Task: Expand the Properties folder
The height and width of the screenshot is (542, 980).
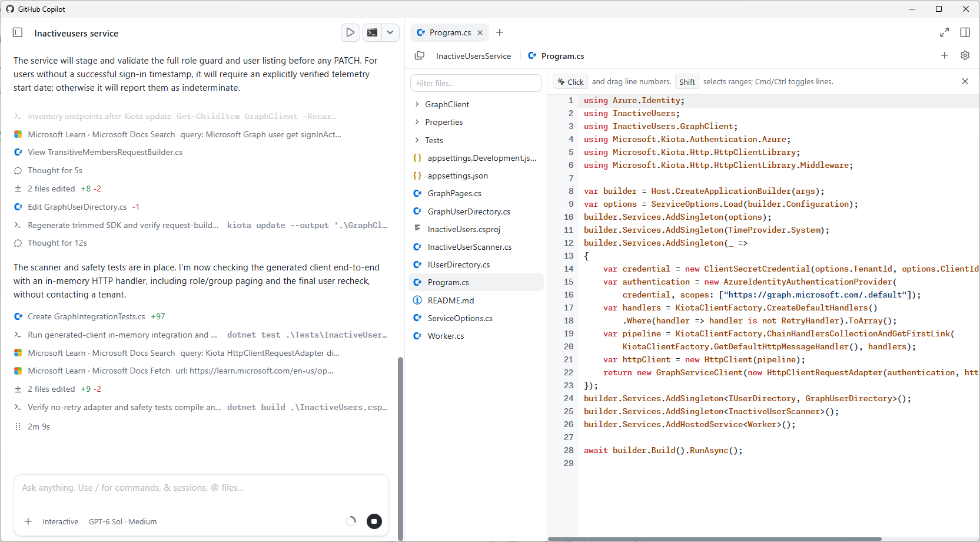Action: point(476,122)
